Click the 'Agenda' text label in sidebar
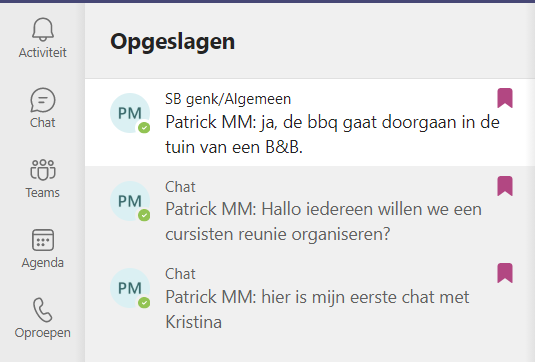The width and height of the screenshot is (535, 362). pyautogui.click(x=43, y=263)
